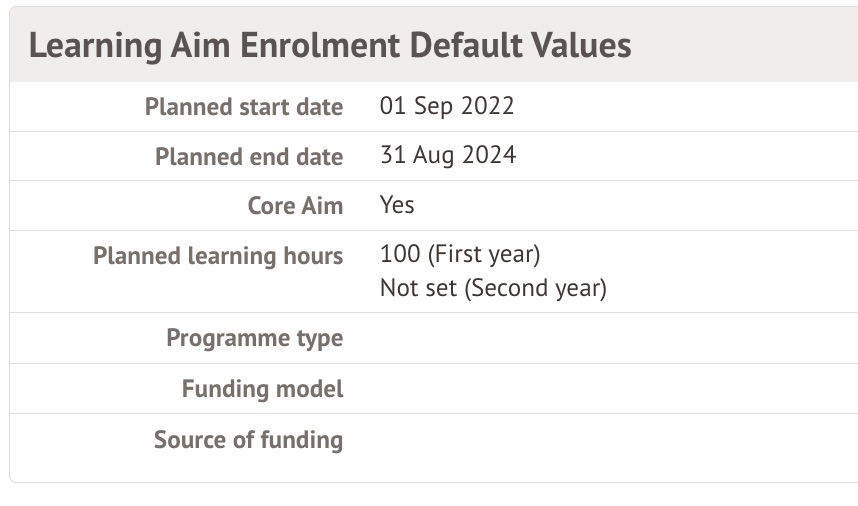This screenshot has height=506, width=858.
Task: Select the 31 Aug 2024 end date value
Action: (x=448, y=155)
